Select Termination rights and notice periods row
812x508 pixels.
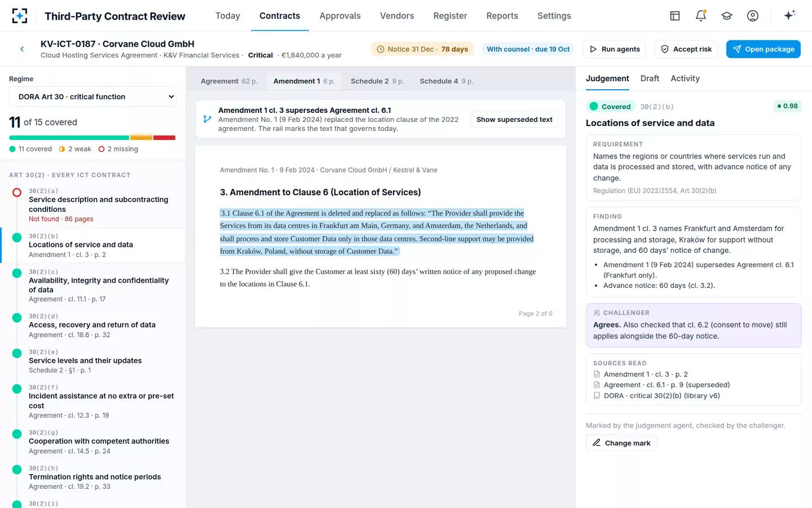(x=93, y=478)
